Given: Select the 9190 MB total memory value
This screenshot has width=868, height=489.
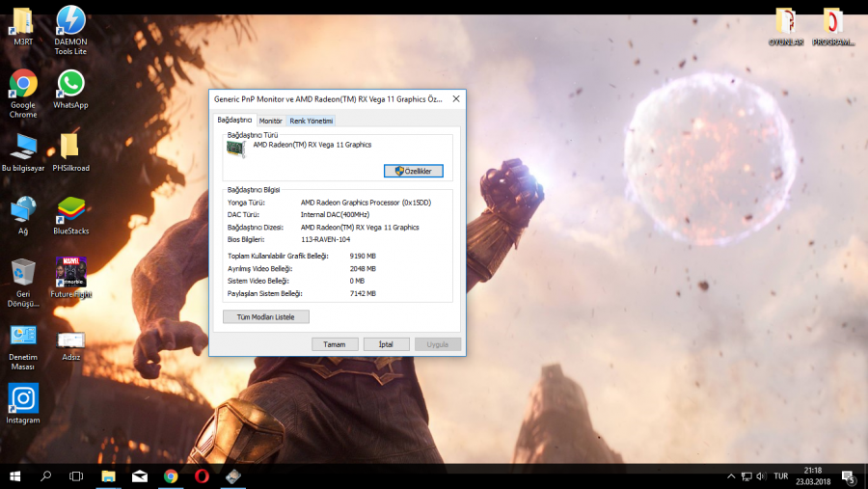Looking at the screenshot, I should 363,256.
